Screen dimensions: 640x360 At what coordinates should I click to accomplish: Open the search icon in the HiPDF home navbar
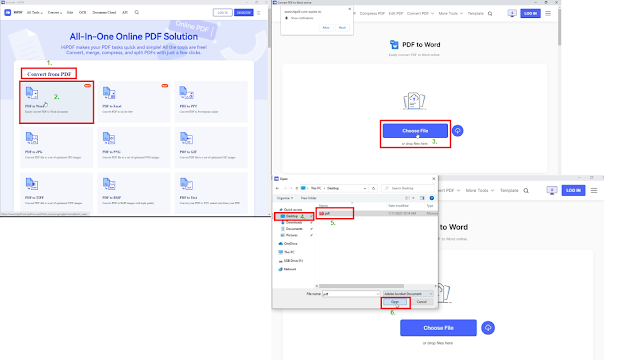(137, 12)
